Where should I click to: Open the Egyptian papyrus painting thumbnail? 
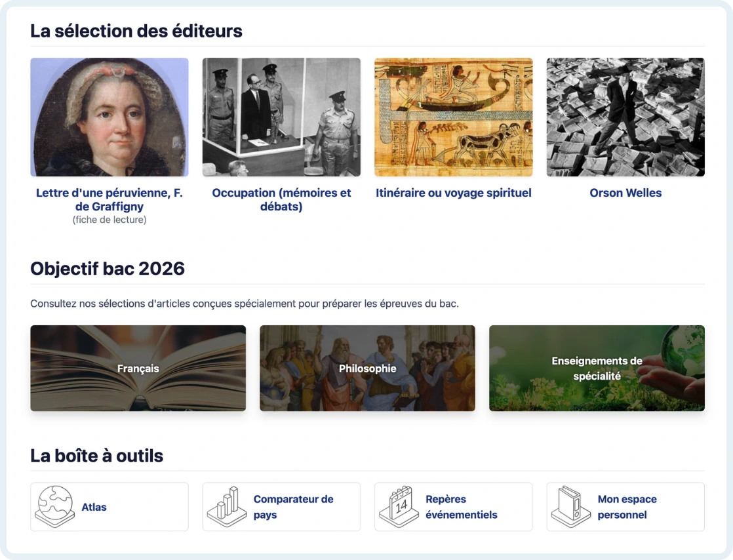453,117
